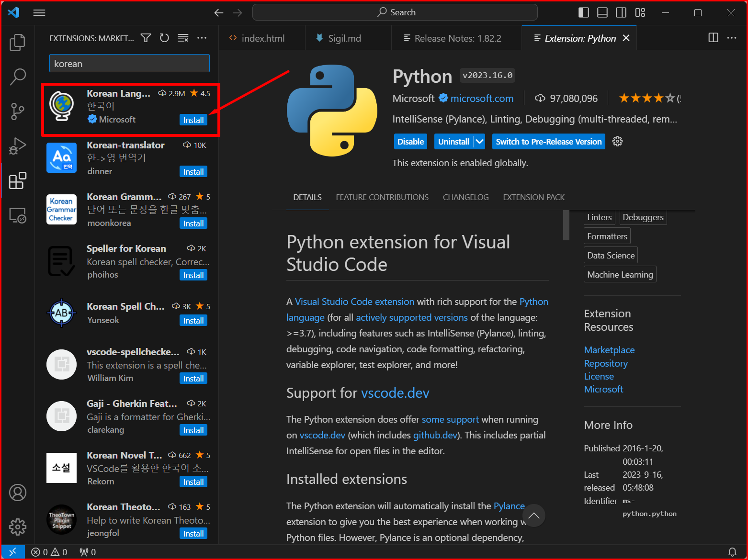This screenshot has width=748, height=560.
Task: Click the Machine Learning category tag
Action: (x=620, y=274)
